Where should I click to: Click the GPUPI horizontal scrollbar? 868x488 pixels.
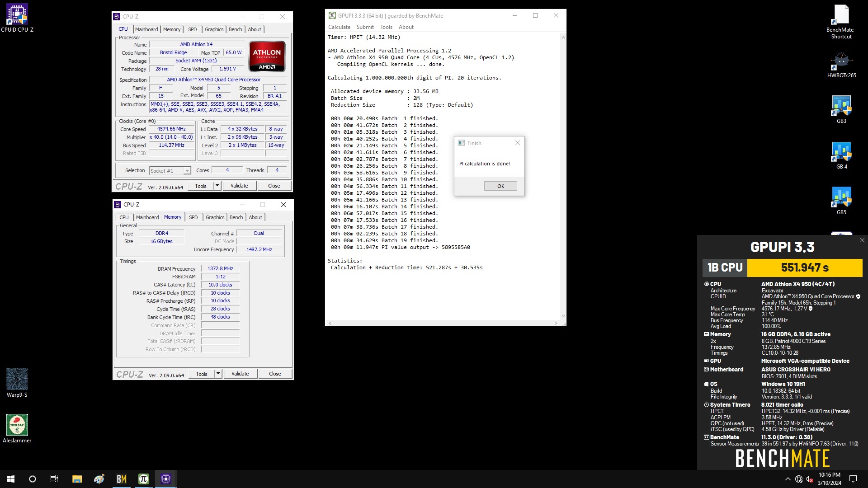pyautogui.click(x=443, y=323)
